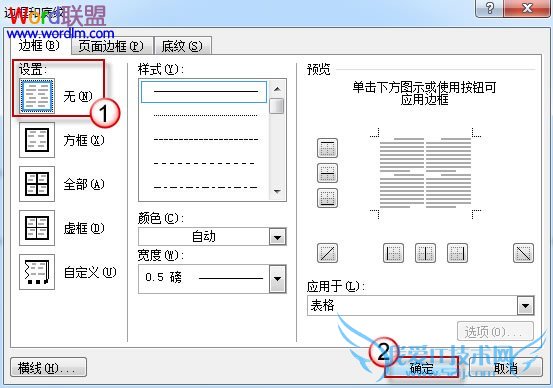The height and width of the screenshot is (388, 553).
Task: Toggle the diagonal up border button
Action: (327, 253)
